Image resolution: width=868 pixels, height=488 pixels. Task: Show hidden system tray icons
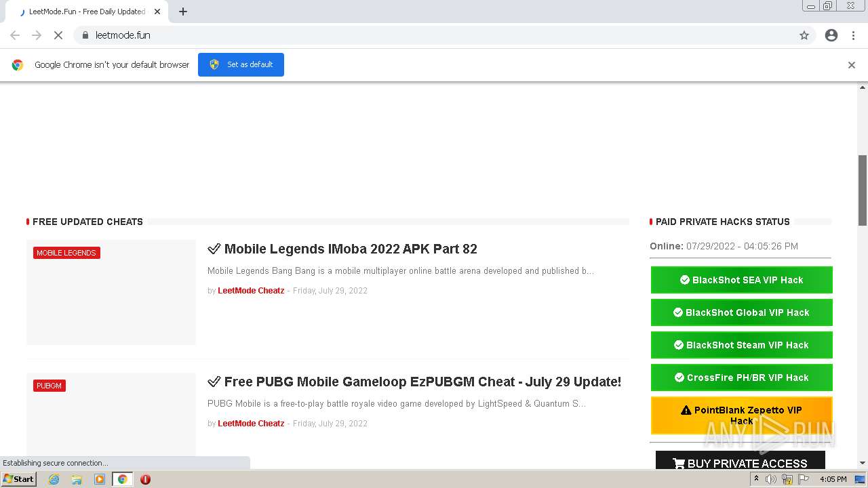[x=756, y=479]
